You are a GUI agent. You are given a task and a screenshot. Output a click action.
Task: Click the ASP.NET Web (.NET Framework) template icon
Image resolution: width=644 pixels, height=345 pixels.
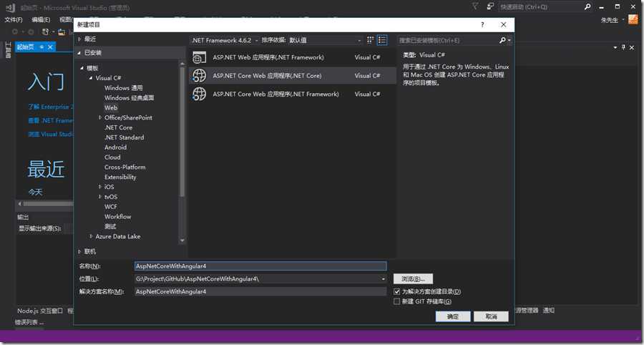click(199, 57)
